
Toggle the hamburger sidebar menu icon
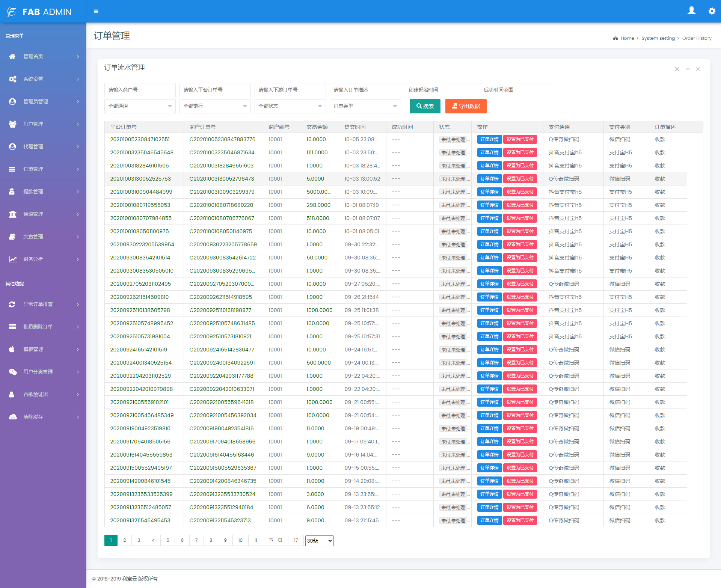(x=96, y=12)
